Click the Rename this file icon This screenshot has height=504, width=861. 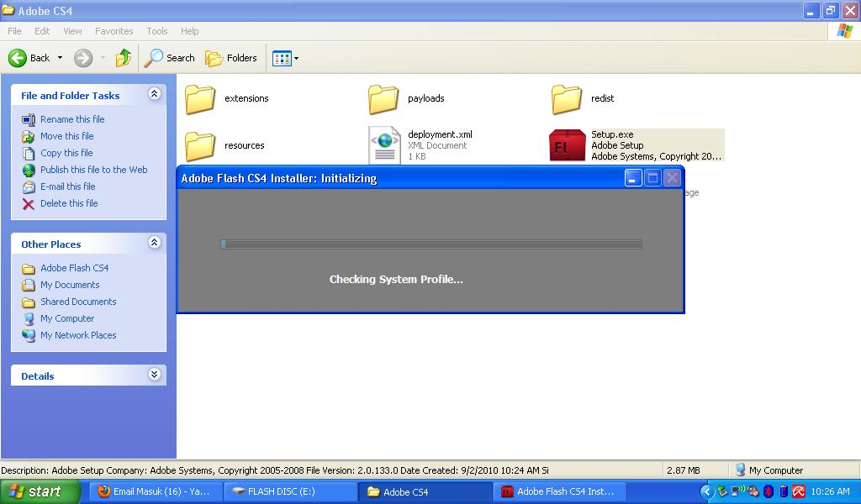[29, 119]
